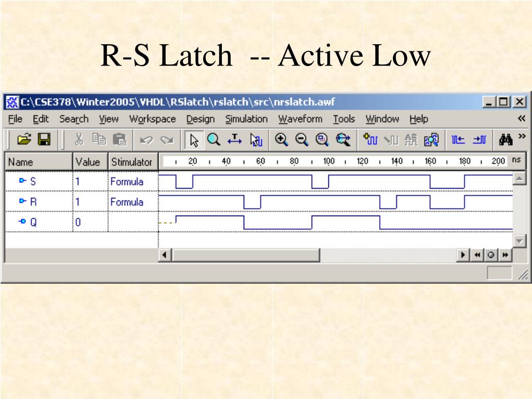Click the Remove Signals icon
The height and width of the screenshot is (399, 532).
391,140
